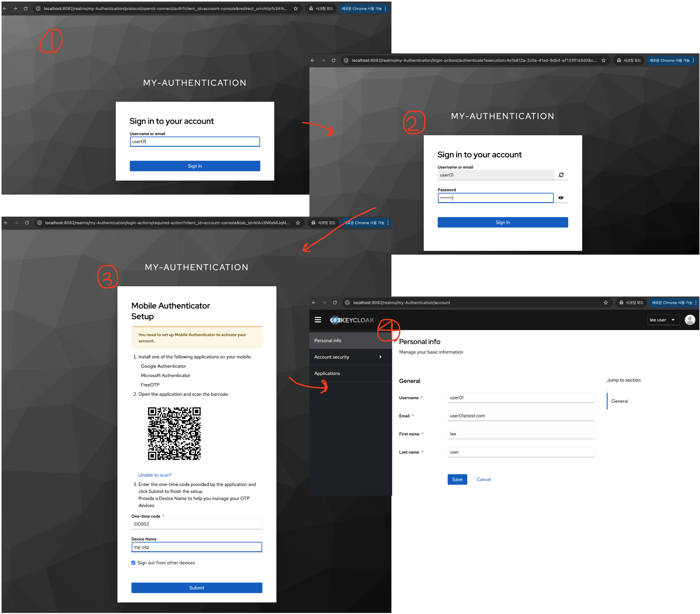
Task: Click reload icon in first login browser
Action: click(x=26, y=9)
